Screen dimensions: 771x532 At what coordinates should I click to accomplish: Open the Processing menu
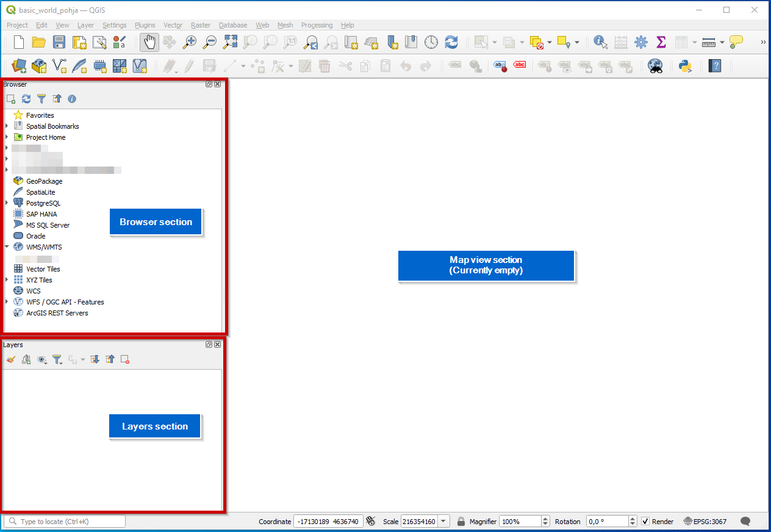(317, 25)
